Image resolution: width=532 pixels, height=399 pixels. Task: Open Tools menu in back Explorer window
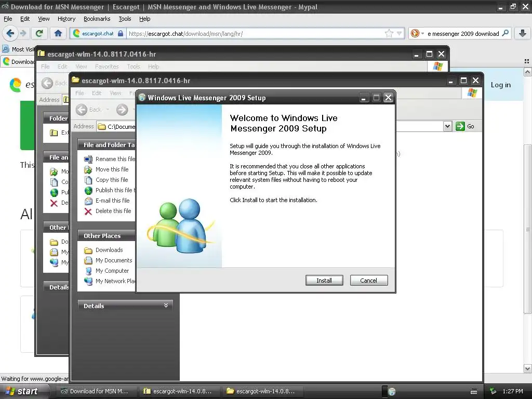click(134, 66)
